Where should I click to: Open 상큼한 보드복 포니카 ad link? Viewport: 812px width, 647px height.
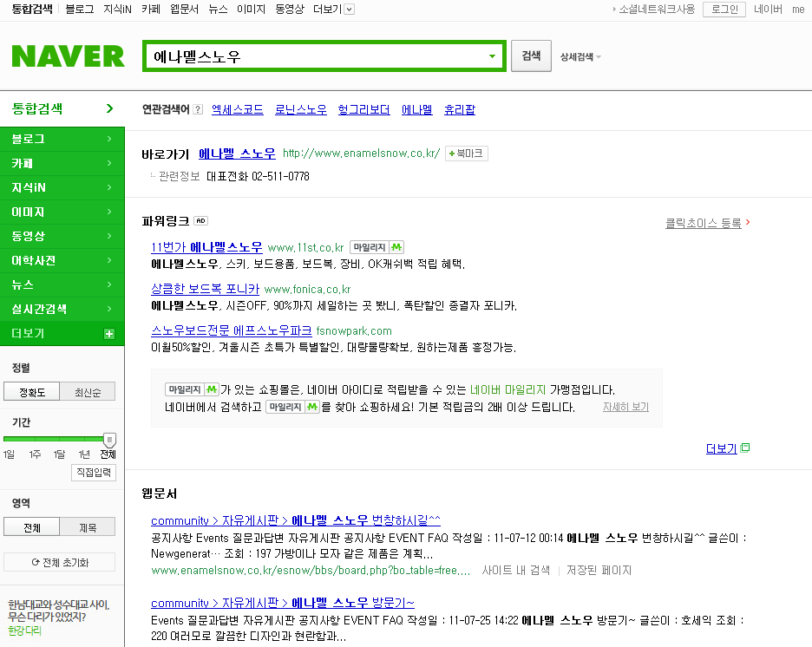coord(205,289)
